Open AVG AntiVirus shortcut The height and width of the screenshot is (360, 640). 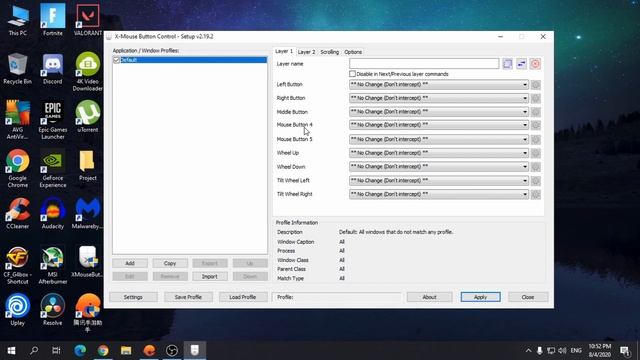(x=18, y=120)
